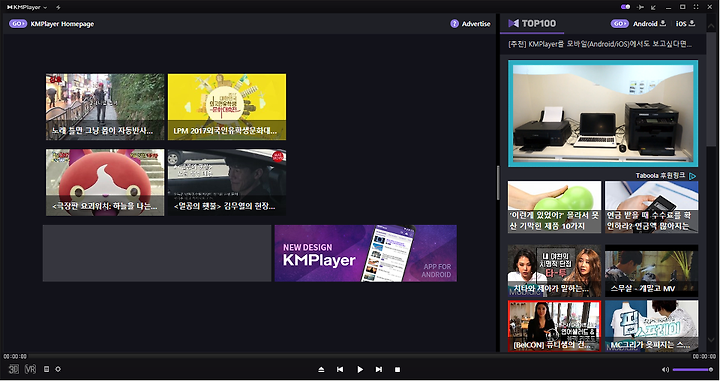Mute audio with the speaker icon

[665, 370]
